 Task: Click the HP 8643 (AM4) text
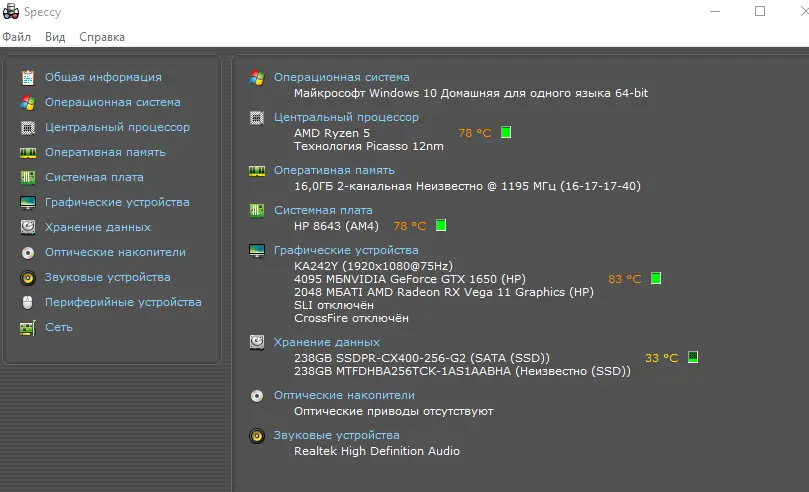(x=336, y=226)
